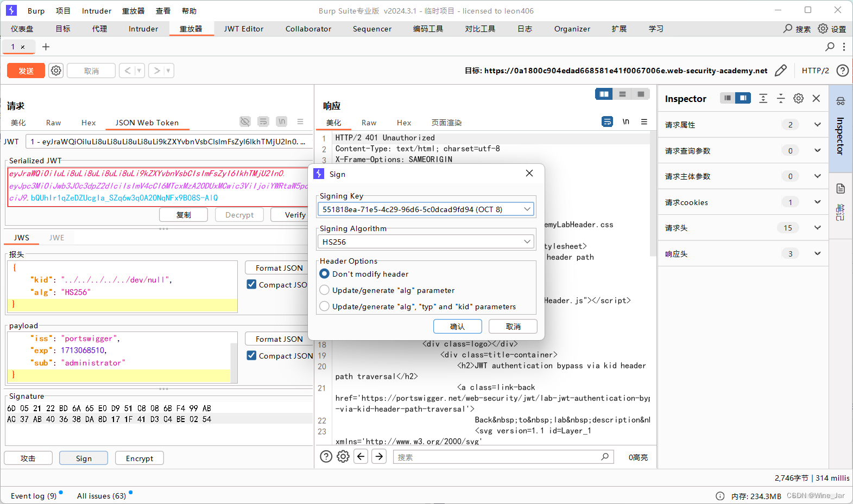Open the JWT selection dropdown
This screenshot has width=853, height=504.
coord(169,142)
